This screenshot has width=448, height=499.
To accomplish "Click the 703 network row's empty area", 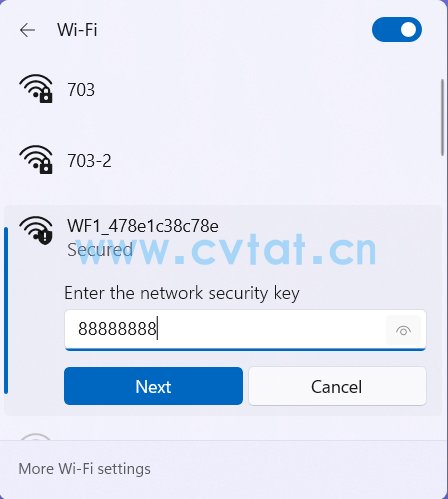I will click(267, 89).
